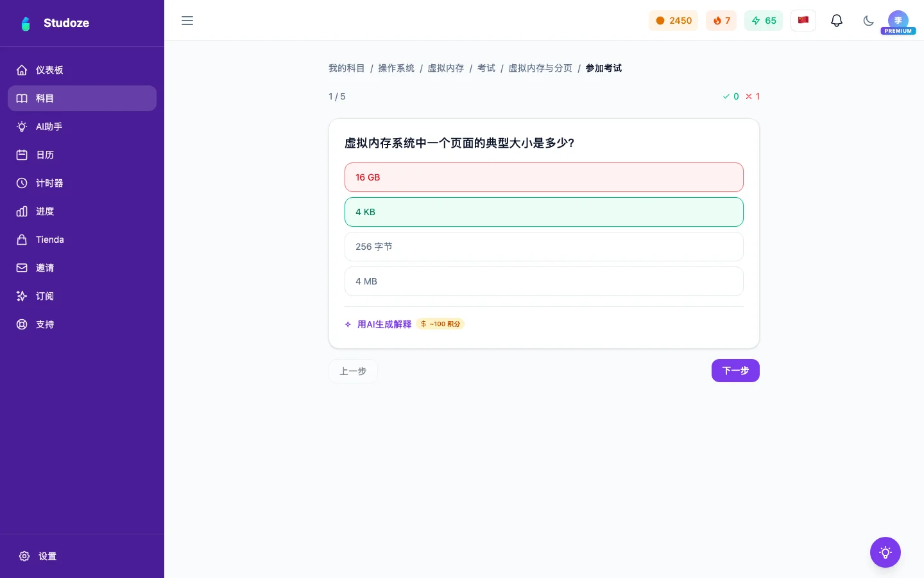Open 虚拟内存与分页 breadcrumb

(540, 68)
